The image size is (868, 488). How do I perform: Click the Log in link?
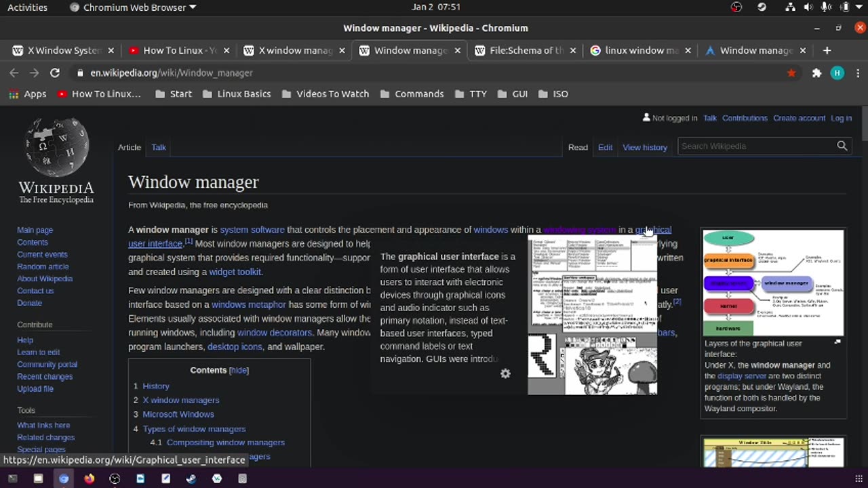(x=841, y=118)
